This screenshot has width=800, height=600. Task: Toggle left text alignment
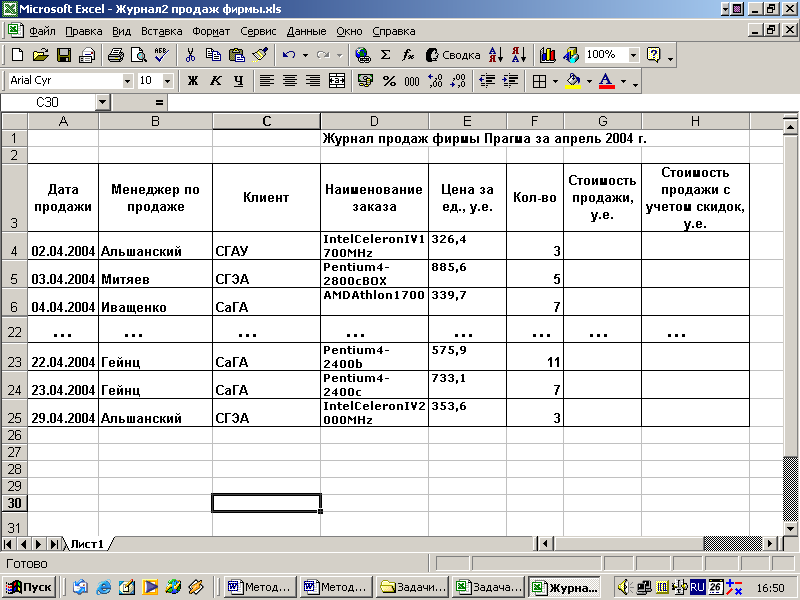(x=267, y=81)
